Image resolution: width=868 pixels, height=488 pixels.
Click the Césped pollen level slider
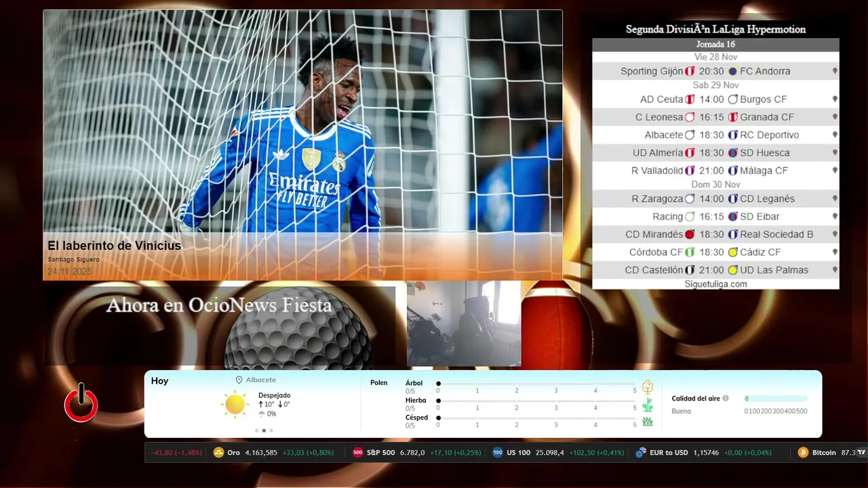(x=536, y=418)
